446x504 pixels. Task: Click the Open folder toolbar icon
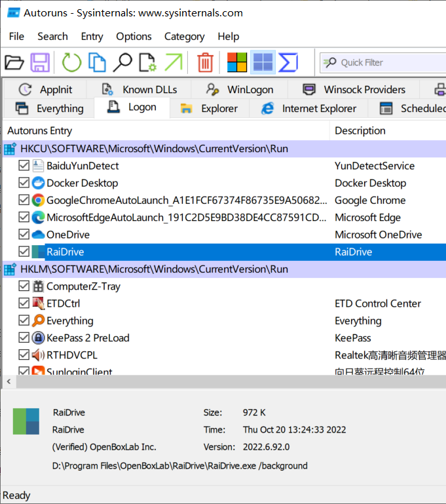[14, 62]
